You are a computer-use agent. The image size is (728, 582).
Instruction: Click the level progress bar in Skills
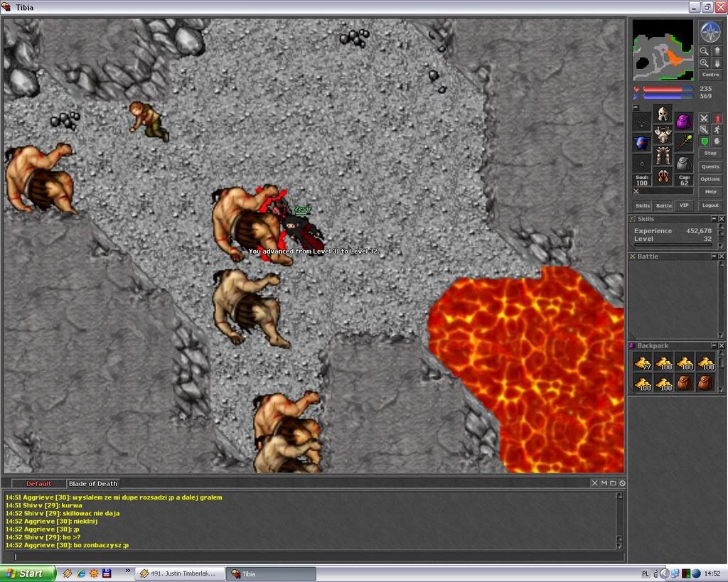pos(673,244)
